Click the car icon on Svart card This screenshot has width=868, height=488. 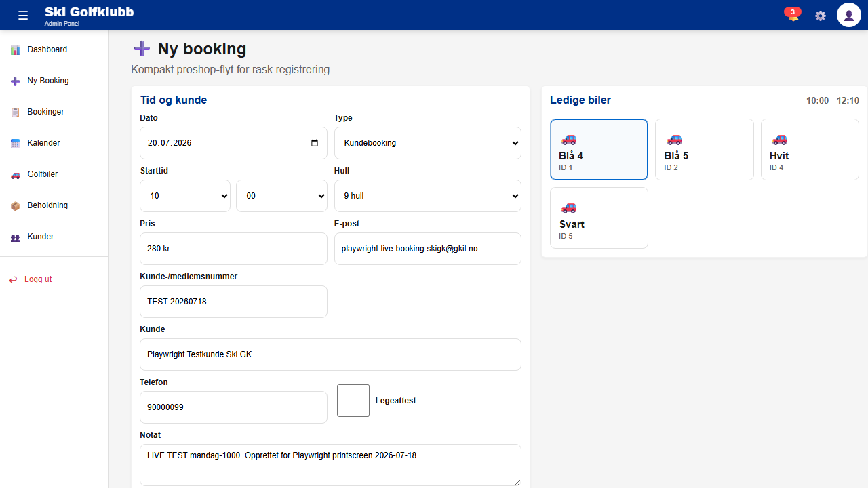click(568, 208)
